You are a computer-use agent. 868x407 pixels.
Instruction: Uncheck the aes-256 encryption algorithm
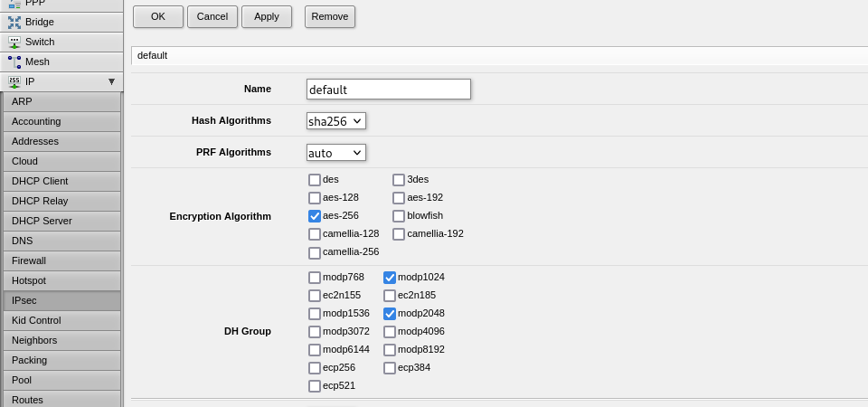[x=315, y=216]
